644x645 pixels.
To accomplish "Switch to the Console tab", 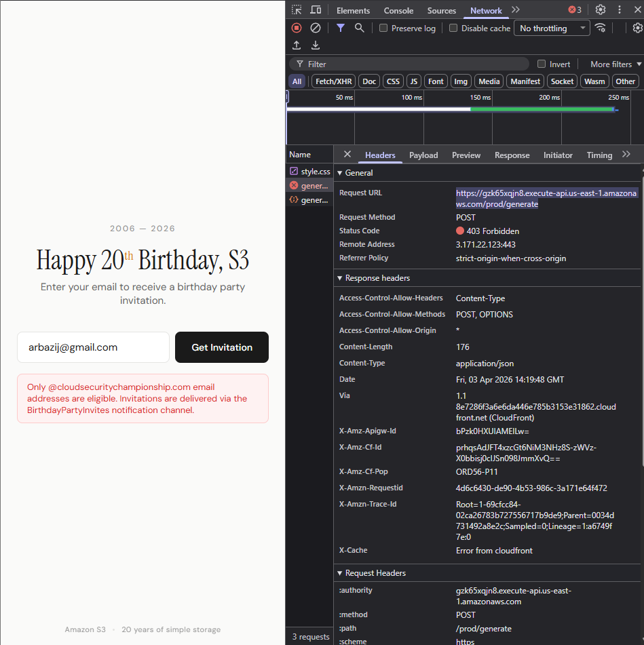I will click(398, 11).
